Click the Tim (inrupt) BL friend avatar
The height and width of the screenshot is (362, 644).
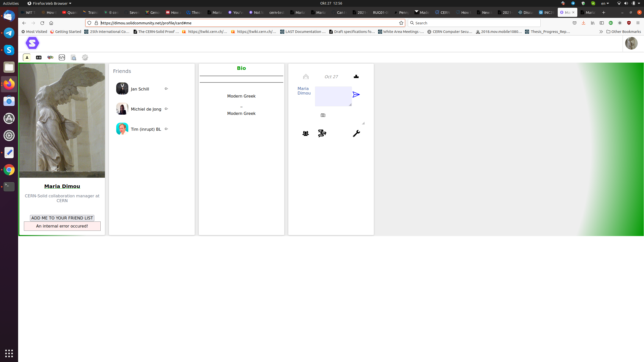click(x=122, y=129)
